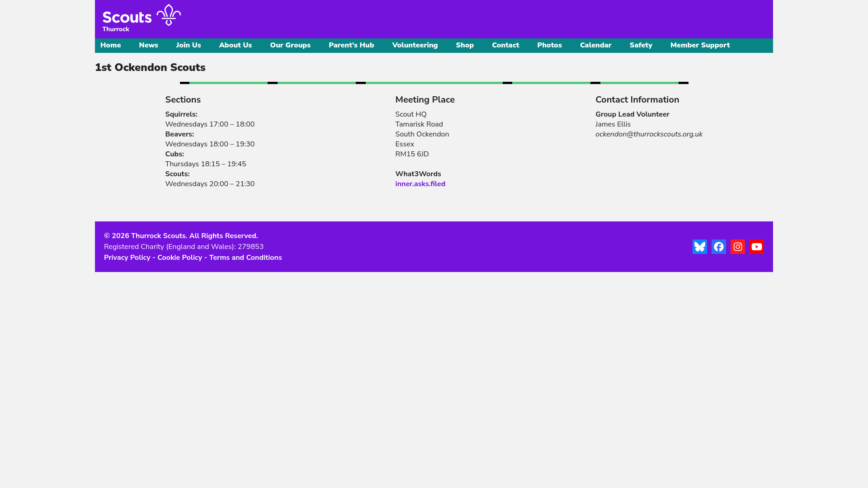Click the Scouts Thurrock logo
868x488 pixels.
[x=142, y=18]
